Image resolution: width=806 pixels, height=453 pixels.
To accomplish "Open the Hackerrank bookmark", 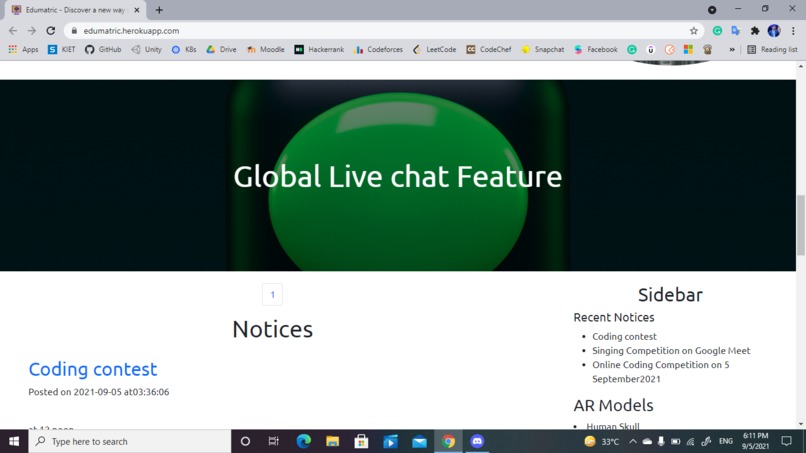I will tap(319, 49).
